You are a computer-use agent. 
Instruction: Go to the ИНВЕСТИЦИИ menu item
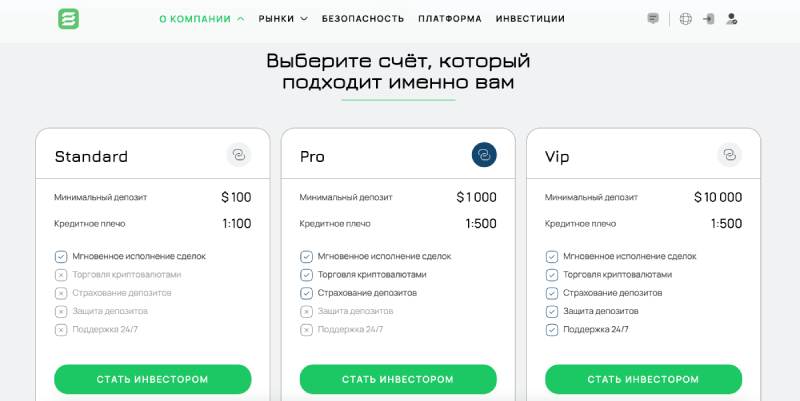[x=530, y=18]
